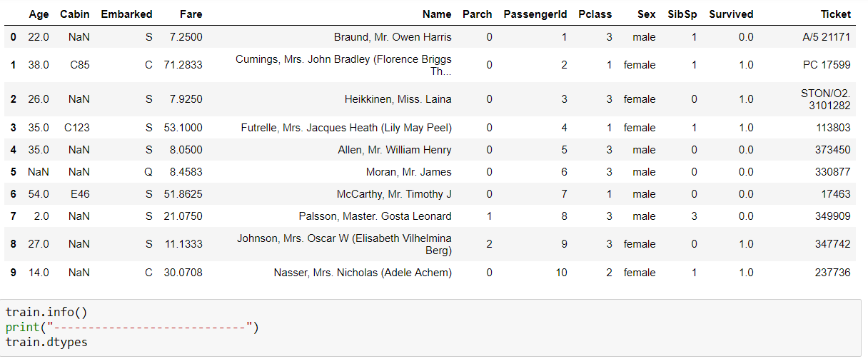Click the Survived column header
Image resolution: width=868 pixels, height=359 pixels.
[731, 14]
